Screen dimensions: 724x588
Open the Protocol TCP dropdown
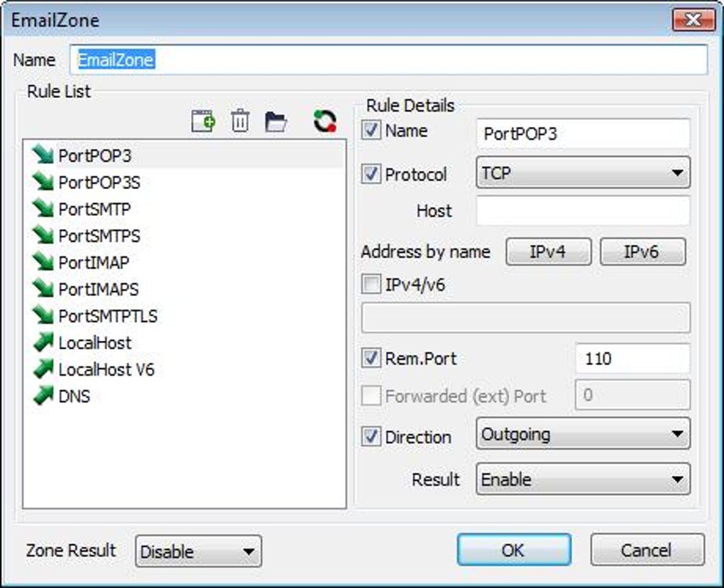[x=583, y=173]
